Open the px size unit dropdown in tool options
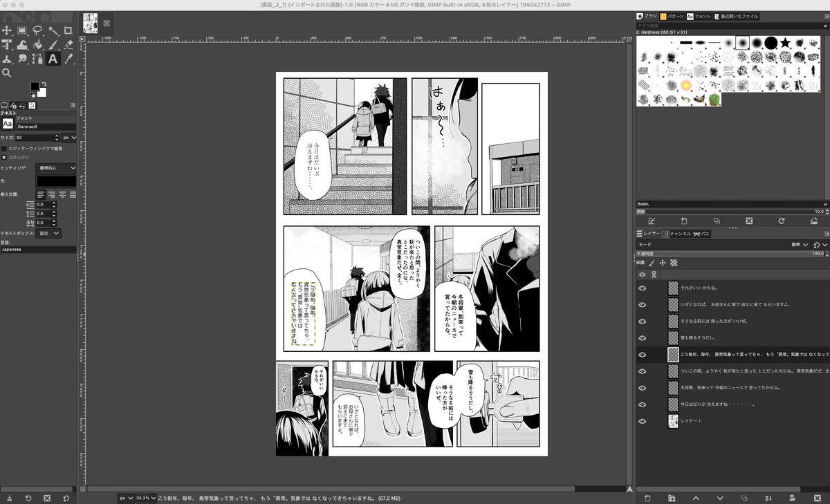Image resolution: width=830 pixels, height=504 pixels. point(68,138)
